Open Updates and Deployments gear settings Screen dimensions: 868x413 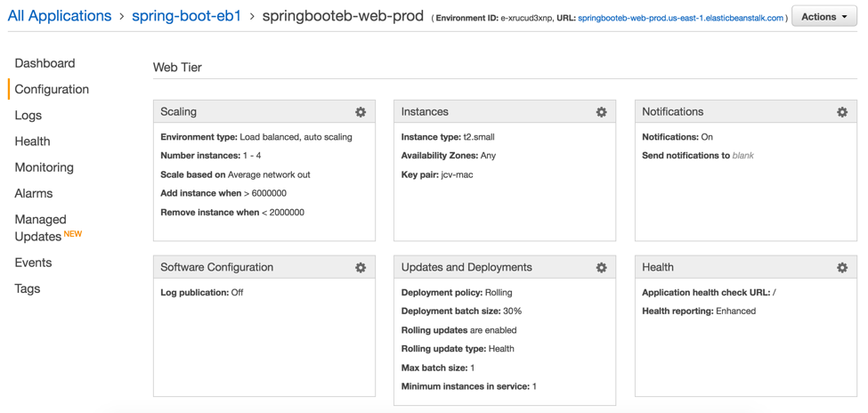click(x=601, y=267)
